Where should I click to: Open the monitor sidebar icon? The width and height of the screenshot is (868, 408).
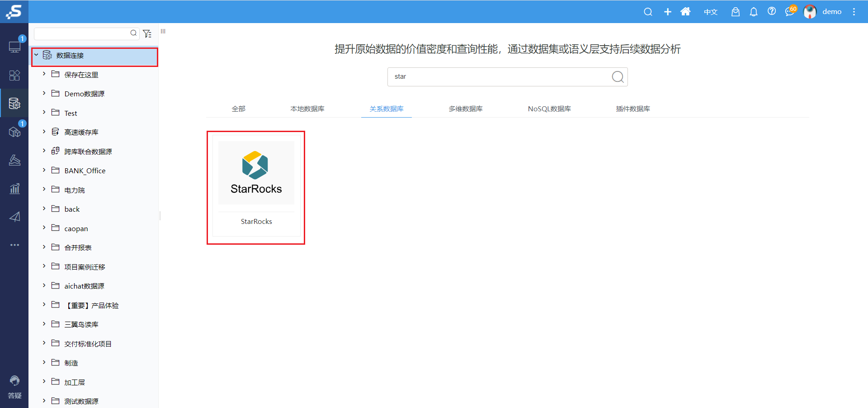click(14, 47)
